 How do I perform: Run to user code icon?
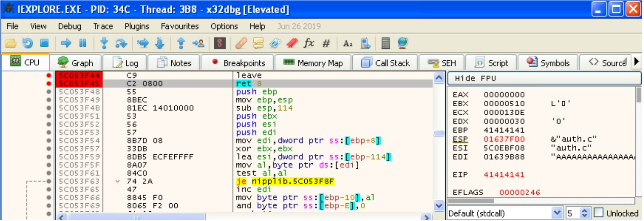tap(198, 43)
